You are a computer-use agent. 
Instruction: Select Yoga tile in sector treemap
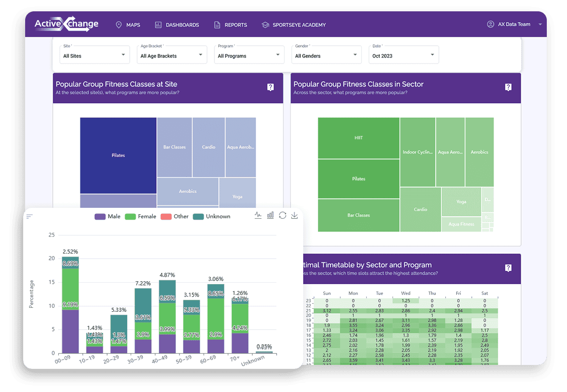point(461,201)
